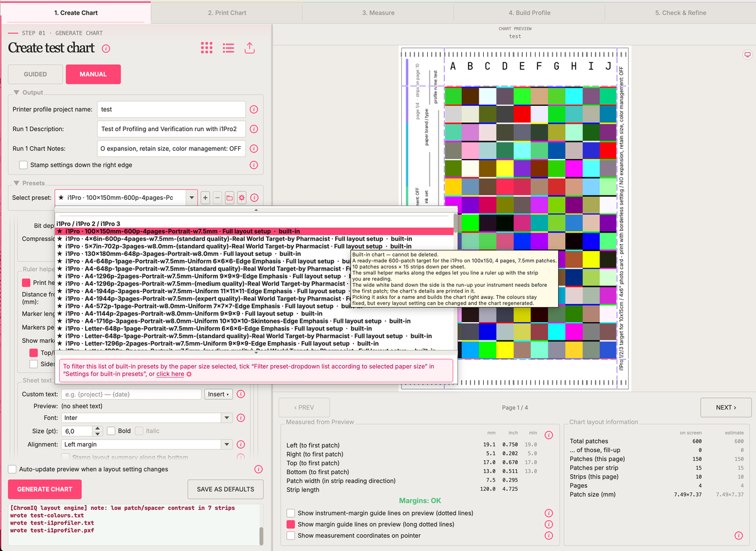Follow the "click here" link in the filter hint

tap(170, 374)
